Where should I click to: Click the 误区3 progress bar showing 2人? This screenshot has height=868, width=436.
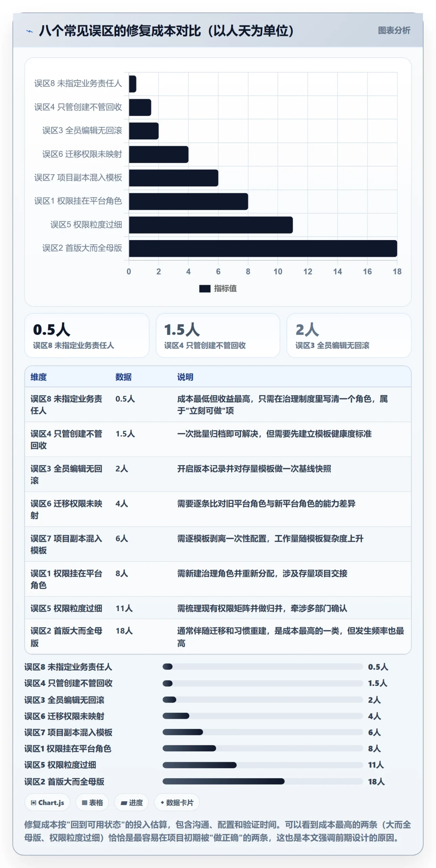pyautogui.click(x=263, y=699)
